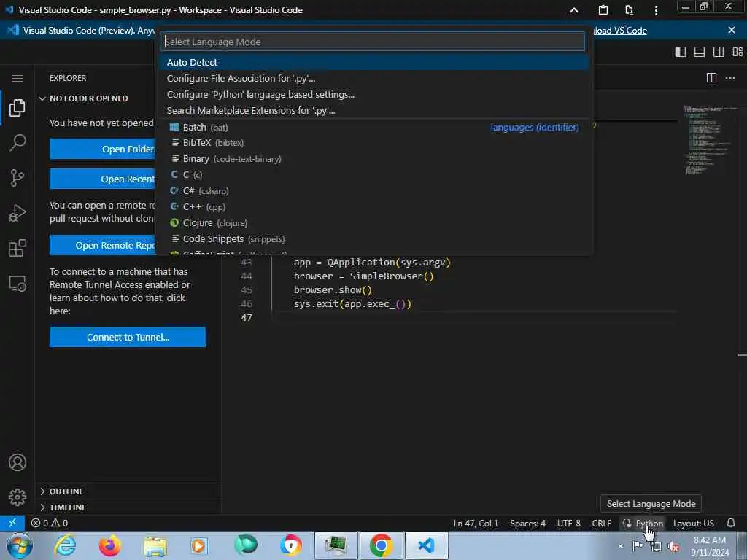Show hidden tray icons arrow
Viewport: 747px width, 560px height.
[620, 546]
